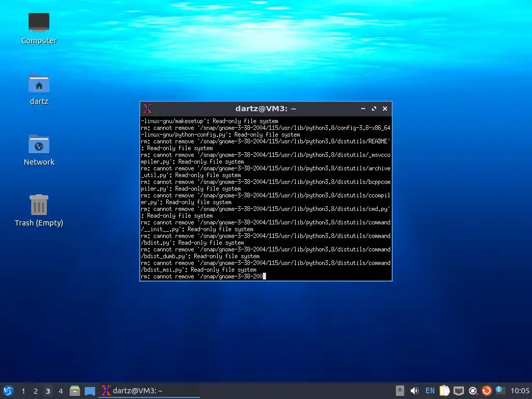Switch to workspace 1
Viewport: 532px width, 399px height.
pos(23,391)
